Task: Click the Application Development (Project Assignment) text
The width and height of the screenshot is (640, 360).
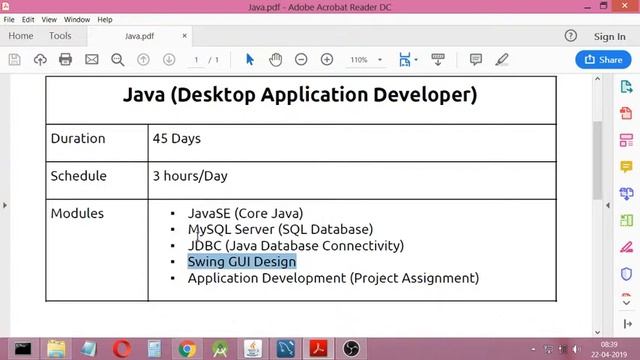Action: coord(333,278)
